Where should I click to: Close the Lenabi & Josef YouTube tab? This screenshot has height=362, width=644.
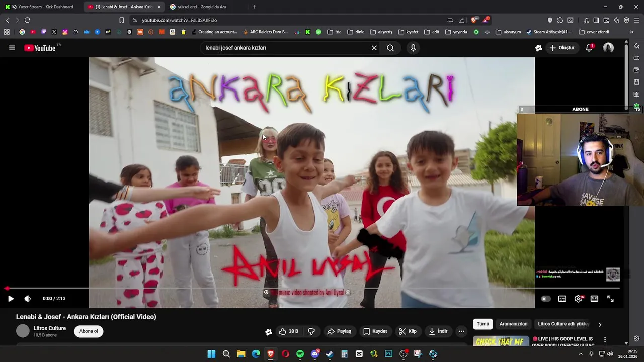pyautogui.click(x=159, y=7)
